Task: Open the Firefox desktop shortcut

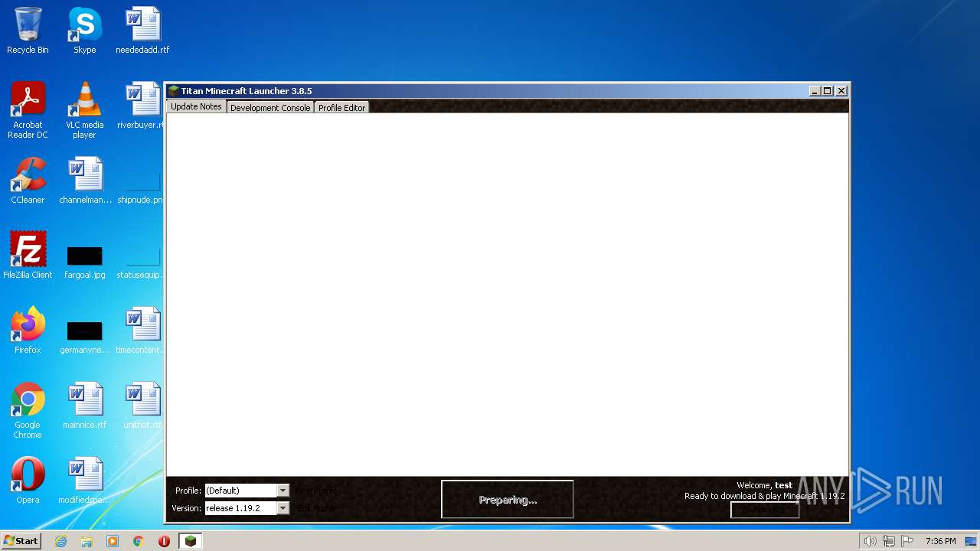Action: (x=28, y=331)
